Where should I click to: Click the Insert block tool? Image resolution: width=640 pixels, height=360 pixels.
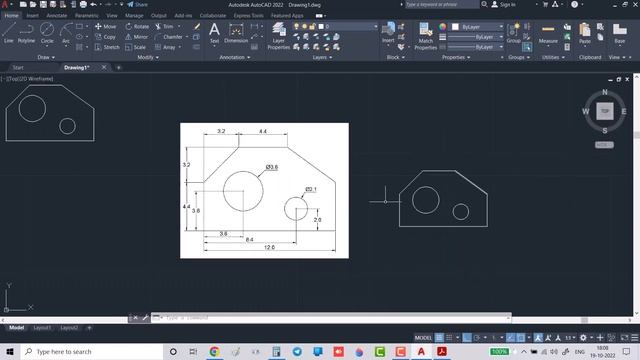click(x=388, y=33)
